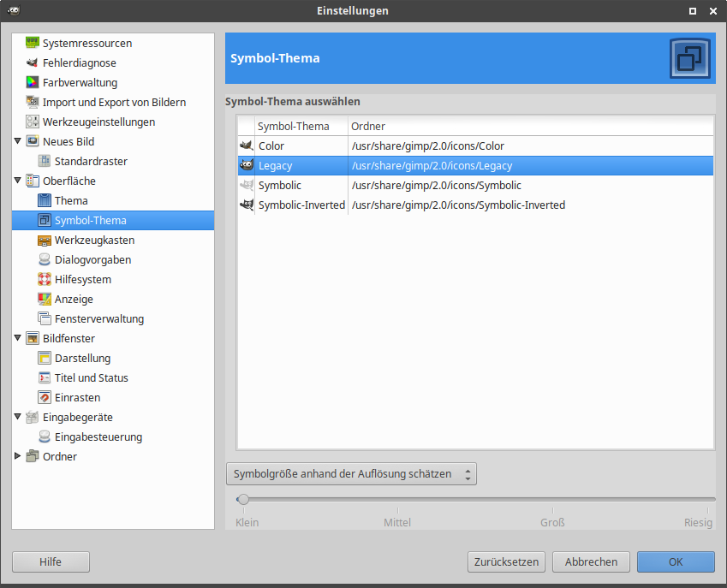The image size is (727, 588).
Task: Select the Symbolic theme name
Action: (280, 186)
